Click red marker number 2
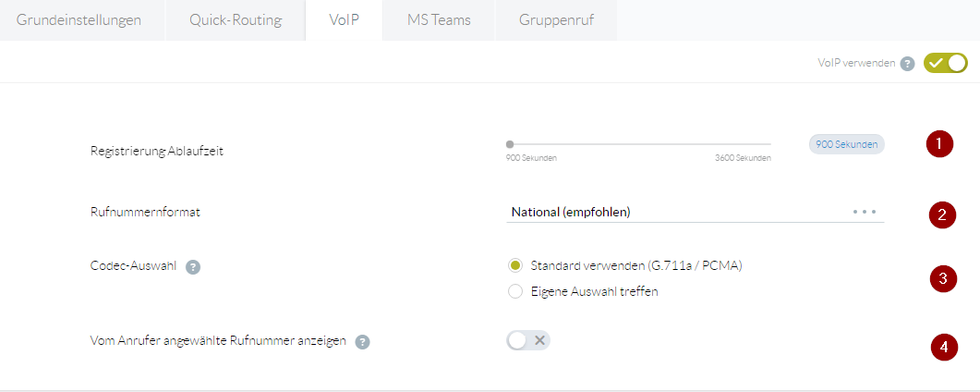Viewport: 980px width, 392px height. (x=942, y=215)
